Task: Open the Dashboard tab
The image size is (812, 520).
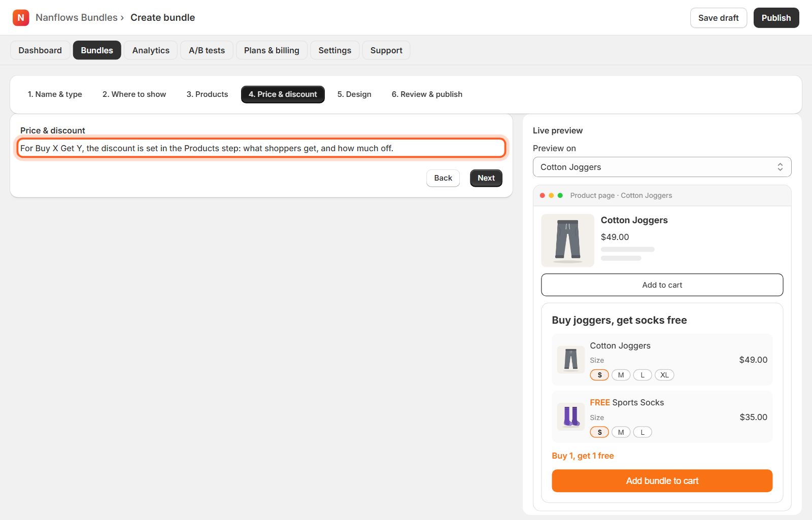Action: pyautogui.click(x=40, y=50)
